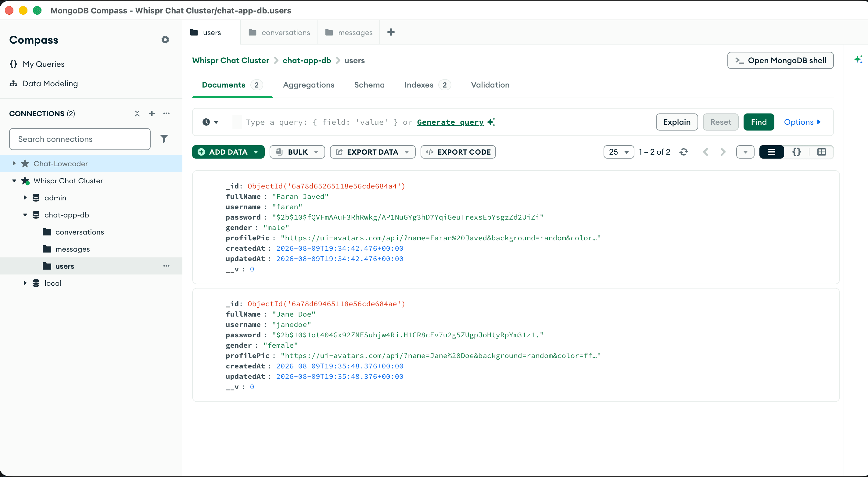
Task: Collapse the Whispr Chat Cluster connection
Action: point(14,181)
